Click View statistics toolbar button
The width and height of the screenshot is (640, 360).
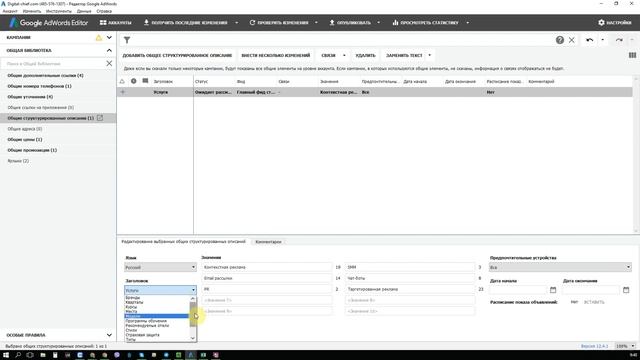(425, 23)
